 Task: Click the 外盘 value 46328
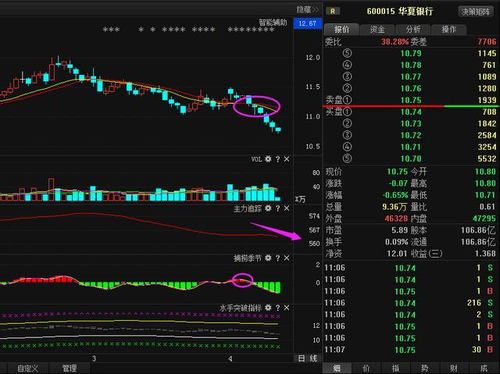pos(396,218)
